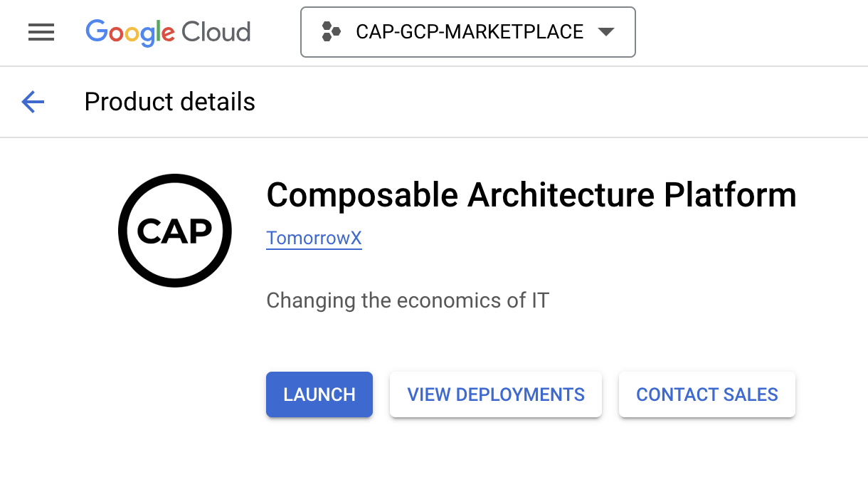Click the word Platform in product title
This screenshot has height=497, width=868.
(x=730, y=195)
